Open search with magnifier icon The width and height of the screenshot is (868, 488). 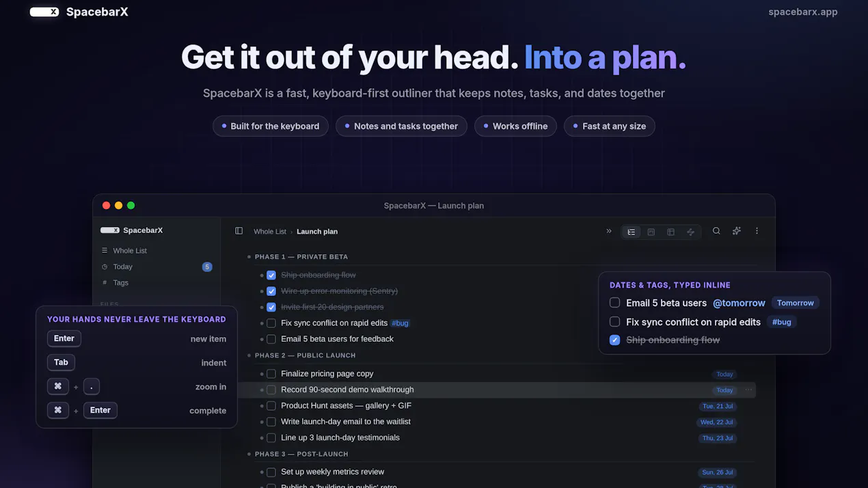click(x=716, y=231)
